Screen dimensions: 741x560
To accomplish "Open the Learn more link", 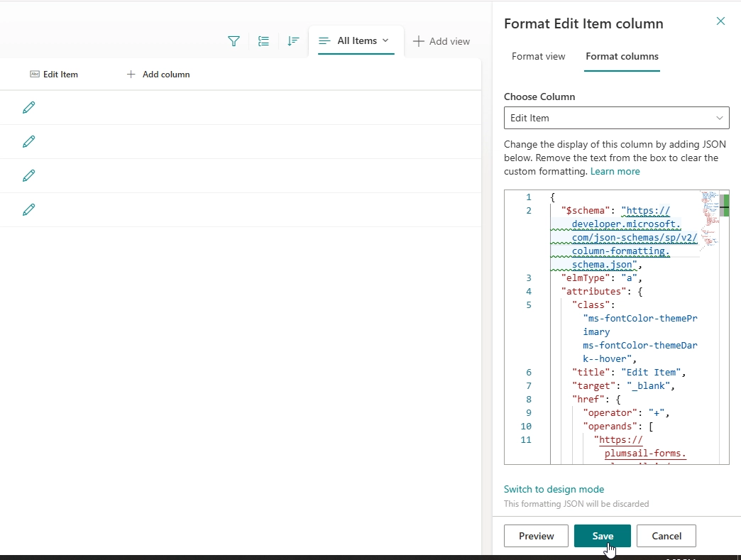I will 615,171.
